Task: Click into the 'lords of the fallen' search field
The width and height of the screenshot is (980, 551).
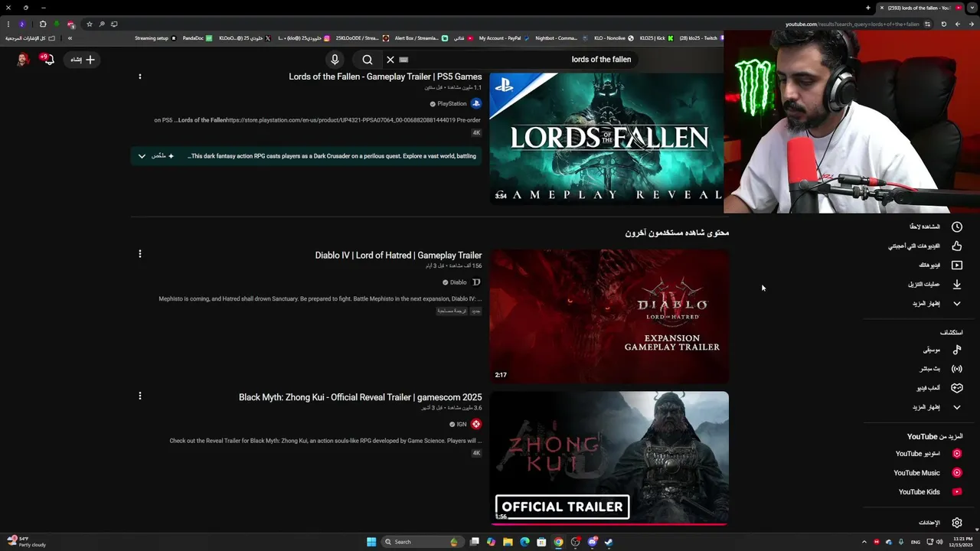Action: [521, 60]
